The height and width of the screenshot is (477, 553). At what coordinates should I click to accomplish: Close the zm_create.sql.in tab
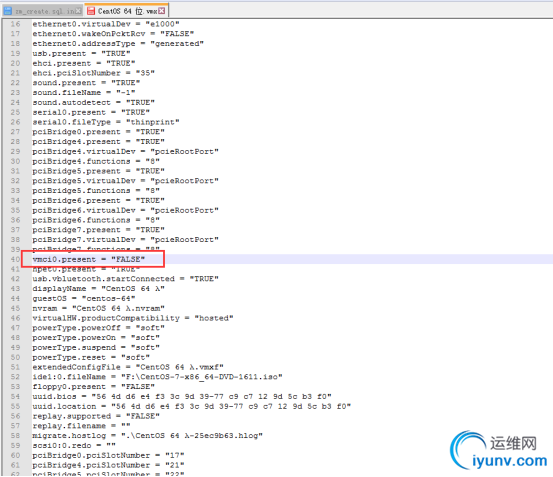pos(78,11)
